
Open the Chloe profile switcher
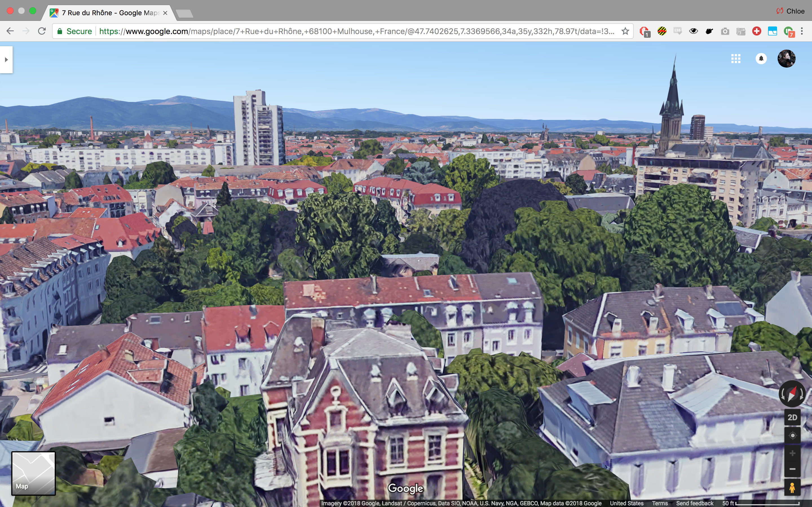790,11
